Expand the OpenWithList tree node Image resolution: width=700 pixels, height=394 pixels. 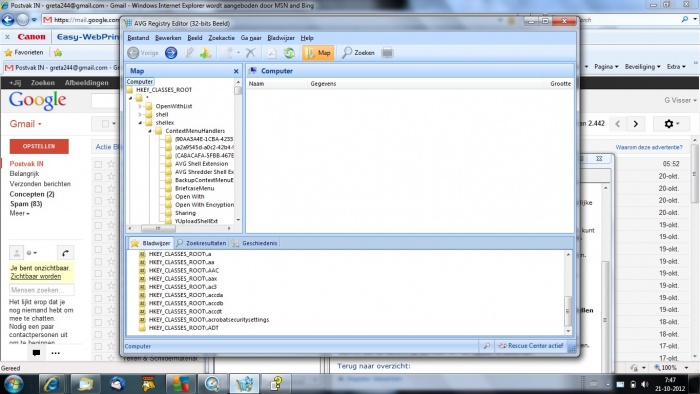point(140,106)
